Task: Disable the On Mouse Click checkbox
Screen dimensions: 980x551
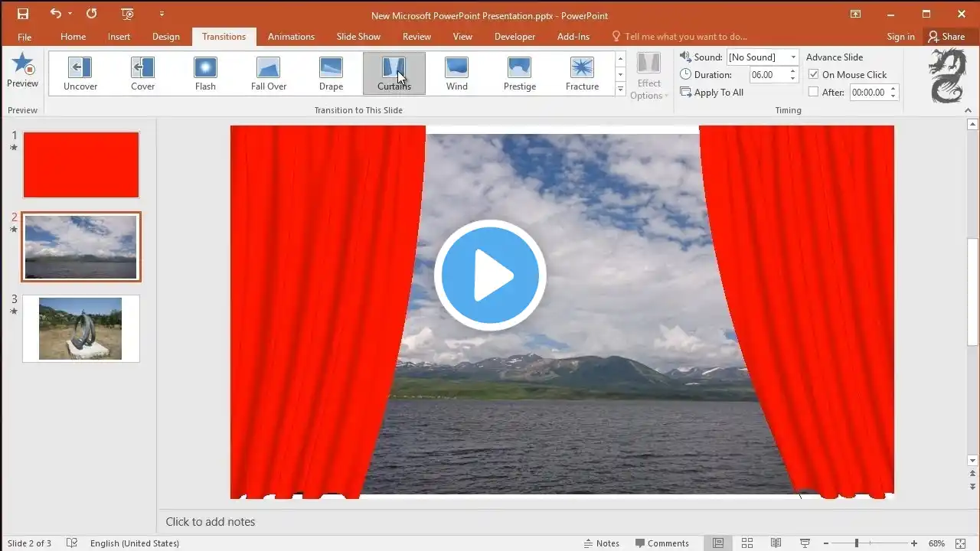Action: (x=814, y=74)
